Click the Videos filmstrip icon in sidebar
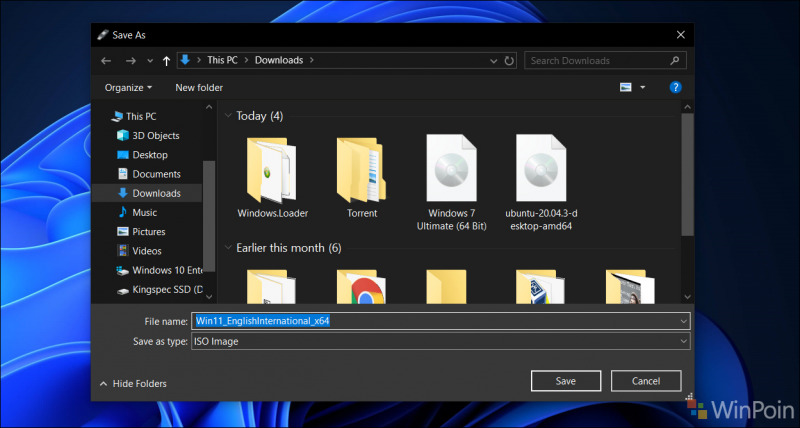The height and width of the screenshot is (428, 800). 122,251
